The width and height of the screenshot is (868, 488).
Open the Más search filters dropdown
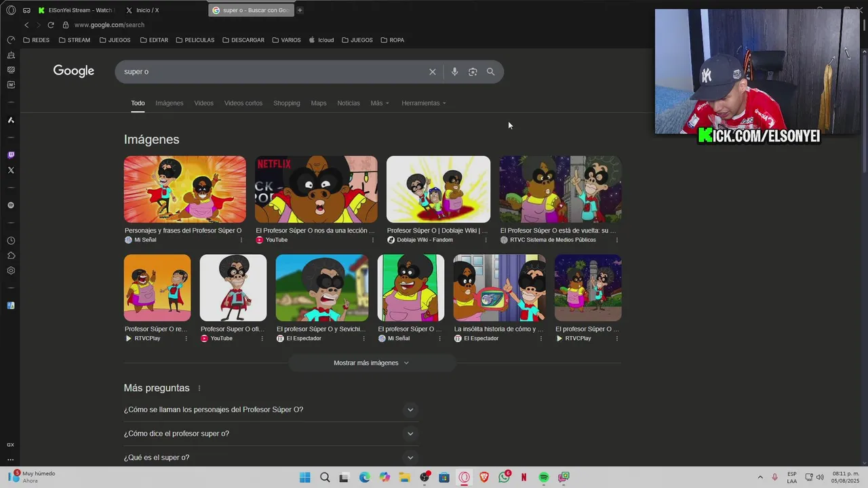click(380, 103)
